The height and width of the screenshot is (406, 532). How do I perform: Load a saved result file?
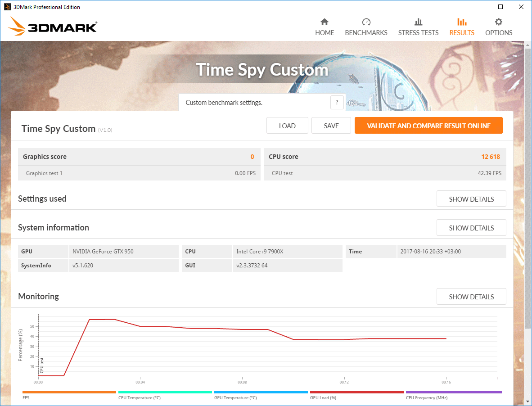(x=287, y=126)
